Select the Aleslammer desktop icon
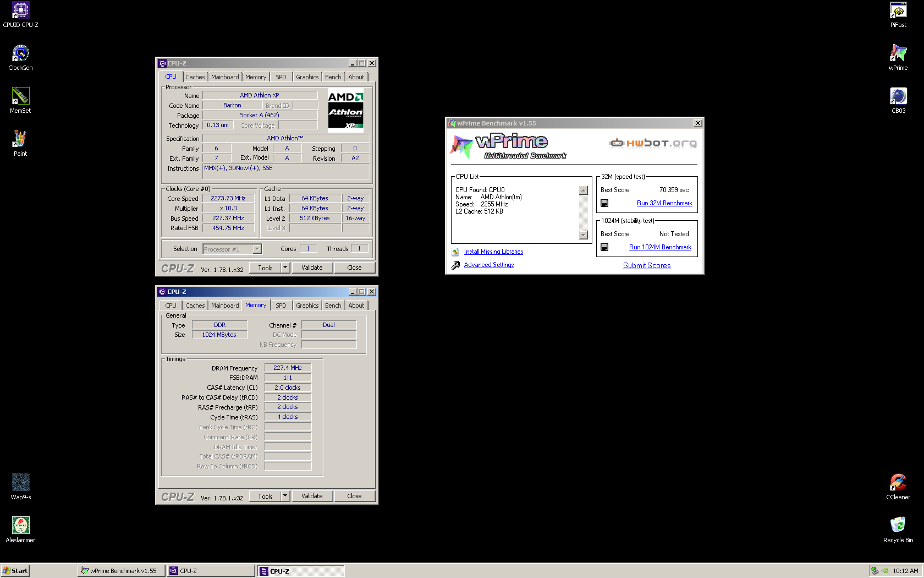924x578 pixels. 20,530
